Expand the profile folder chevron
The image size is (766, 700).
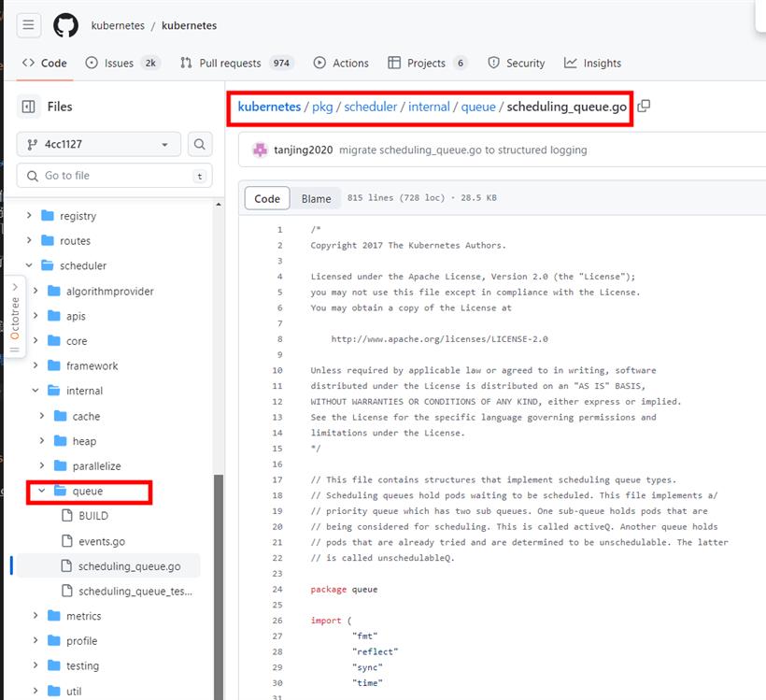pos(35,640)
